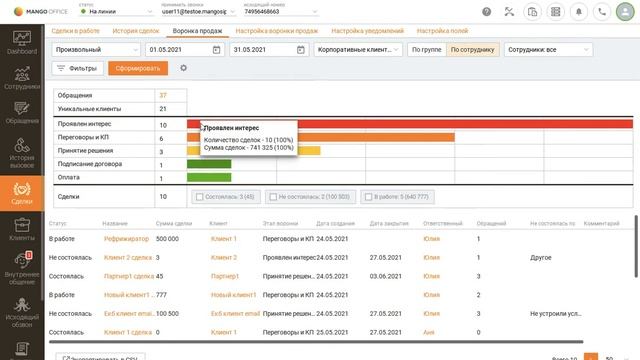Open the Корпоративные клиенты funnel dropdown
The height and width of the screenshot is (360, 640).
(358, 50)
